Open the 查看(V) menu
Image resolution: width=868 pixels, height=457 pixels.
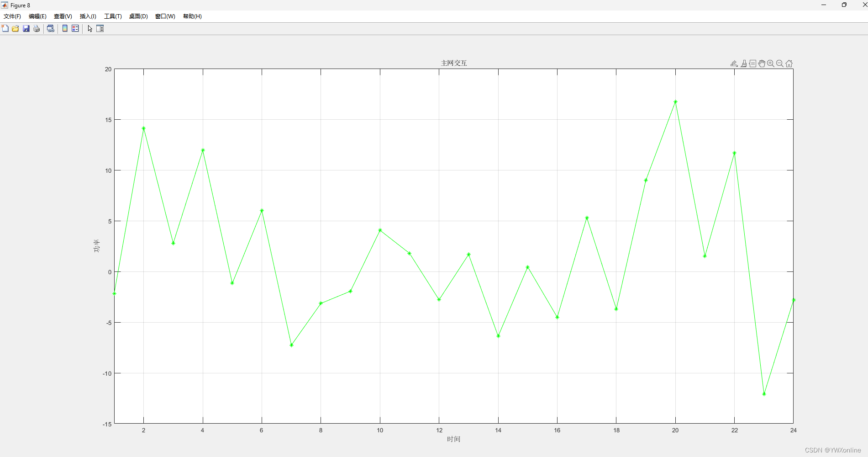click(x=63, y=16)
